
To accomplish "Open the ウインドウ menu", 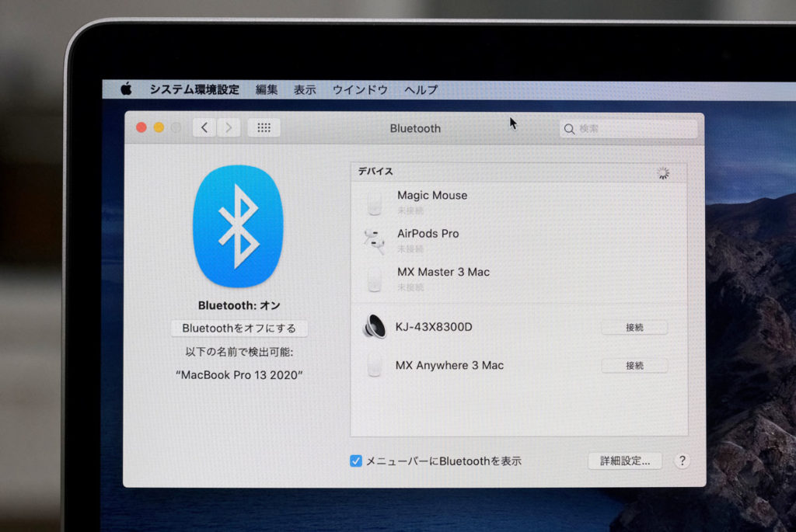I will tap(360, 90).
